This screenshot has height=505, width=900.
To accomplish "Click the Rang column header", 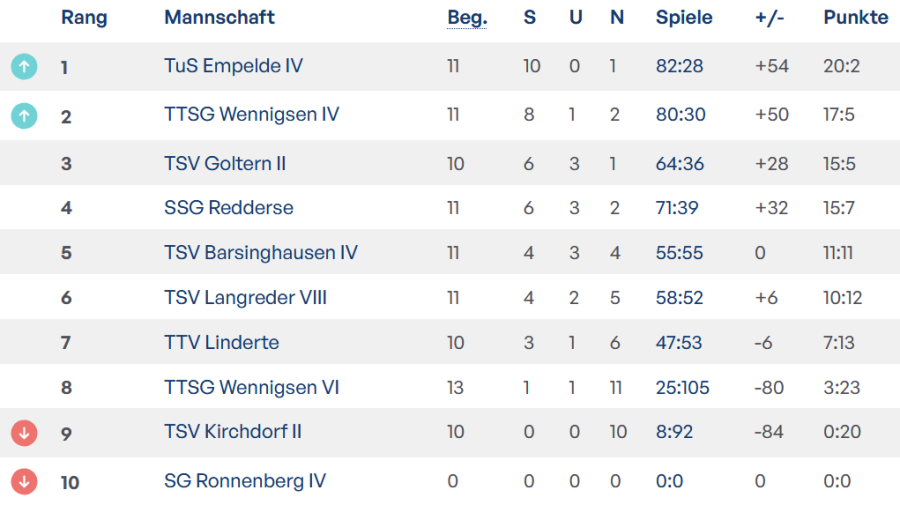I will click(x=84, y=18).
